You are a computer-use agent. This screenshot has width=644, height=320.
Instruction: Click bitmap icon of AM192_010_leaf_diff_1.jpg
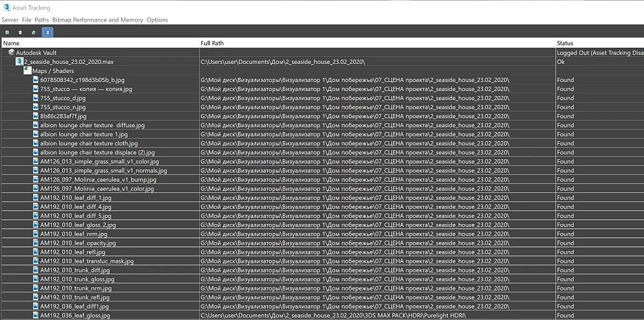[36, 197]
